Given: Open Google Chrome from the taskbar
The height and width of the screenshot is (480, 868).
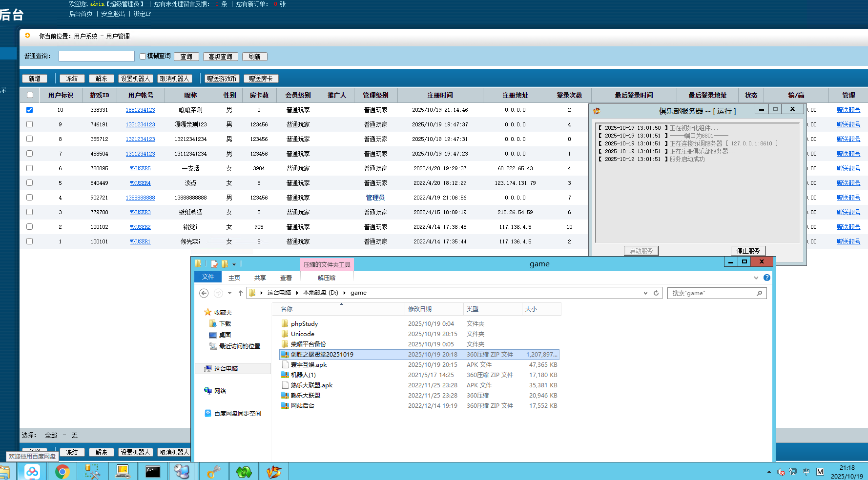Looking at the screenshot, I should coord(62,472).
